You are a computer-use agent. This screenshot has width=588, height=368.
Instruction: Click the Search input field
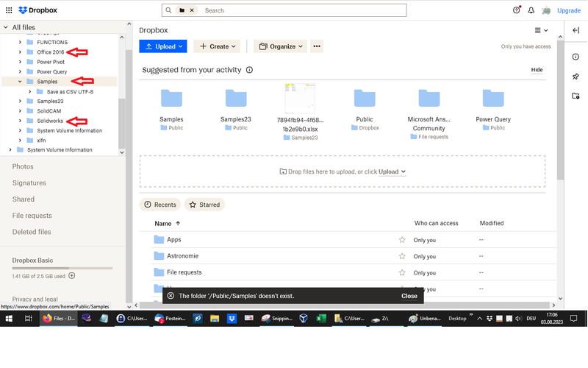tap(303, 10)
